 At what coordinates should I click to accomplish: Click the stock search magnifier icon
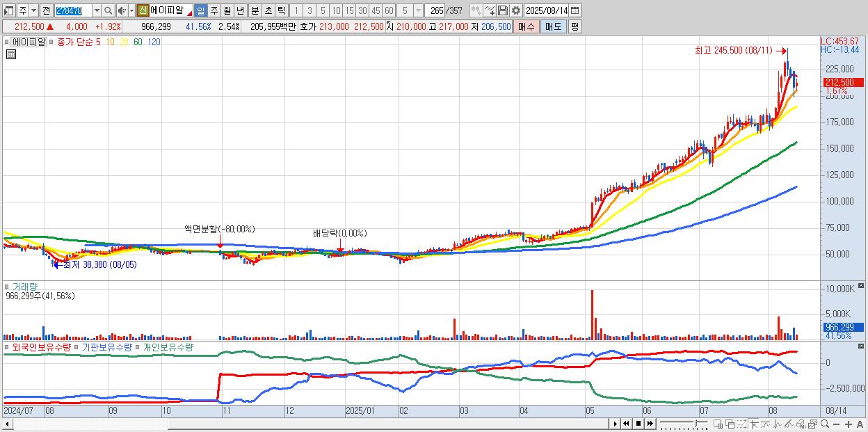pyautogui.click(x=108, y=10)
